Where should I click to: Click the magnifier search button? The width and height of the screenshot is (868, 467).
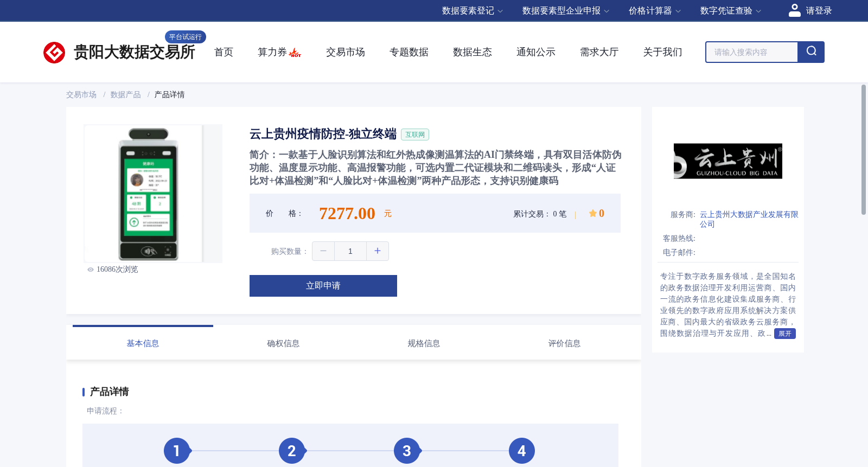(x=811, y=52)
